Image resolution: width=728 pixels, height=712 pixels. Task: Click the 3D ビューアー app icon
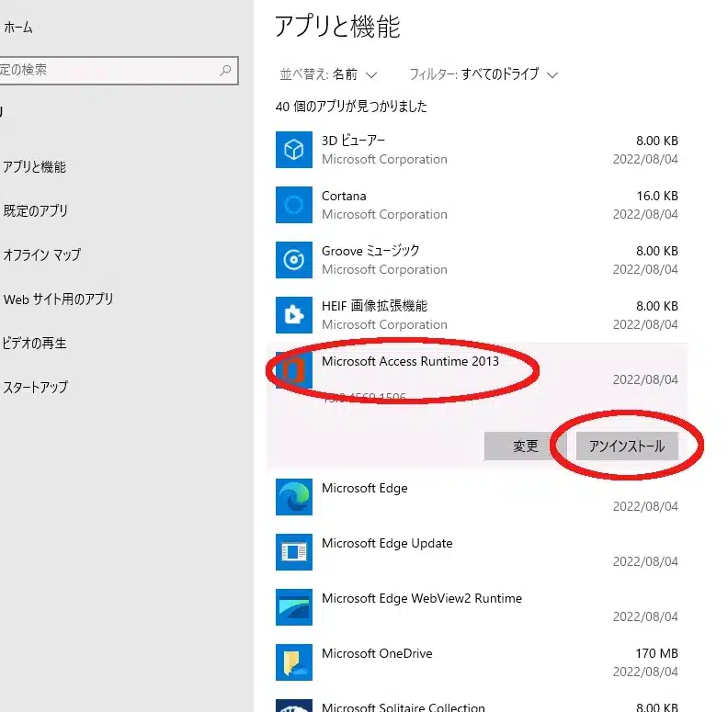(x=294, y=150)
